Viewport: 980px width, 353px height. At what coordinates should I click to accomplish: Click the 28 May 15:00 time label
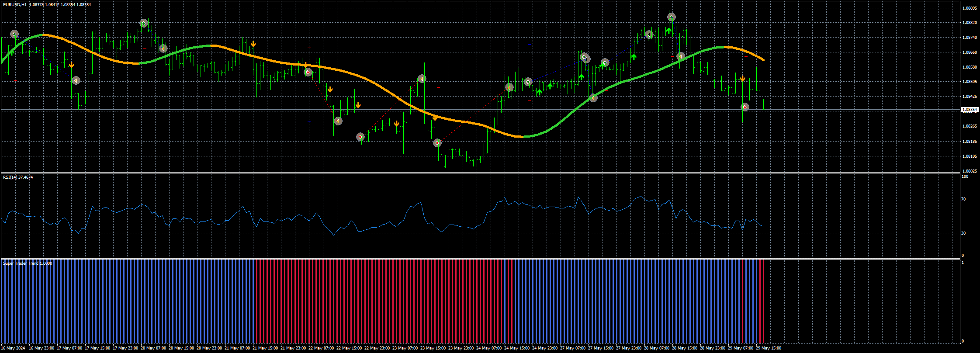685,348
